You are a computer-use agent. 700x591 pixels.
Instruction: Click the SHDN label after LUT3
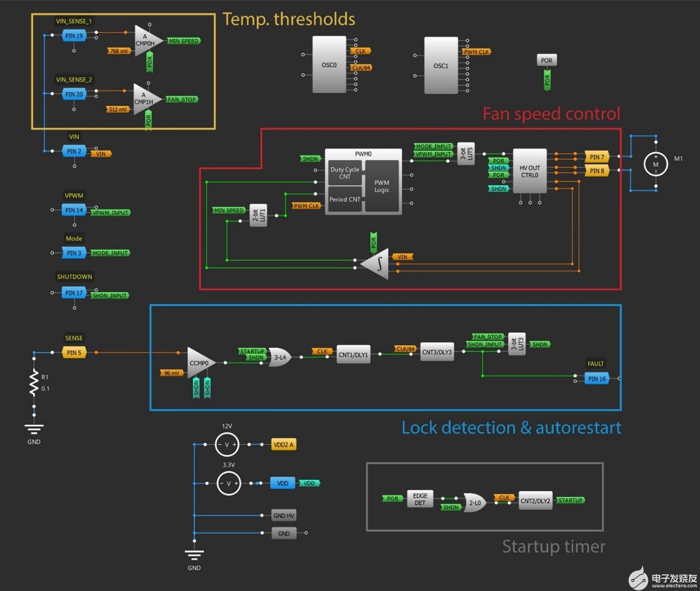pos(539,344)
